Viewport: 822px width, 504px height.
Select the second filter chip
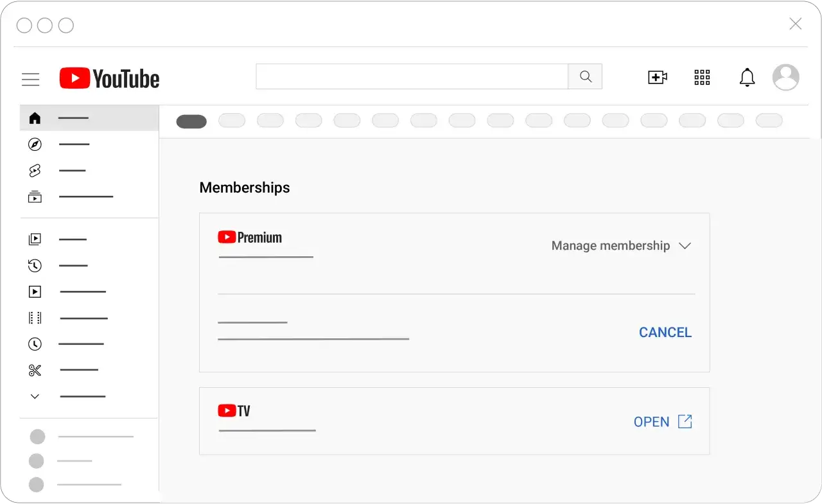click(x=231, y=121)
